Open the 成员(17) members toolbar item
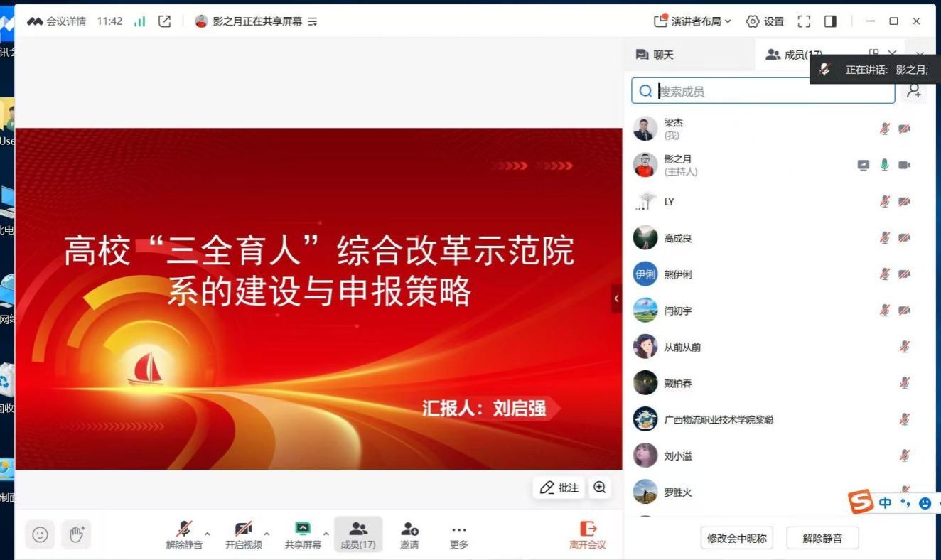This screenshot has width=941, height=560. pyautogui.click(x=358, y=535)
